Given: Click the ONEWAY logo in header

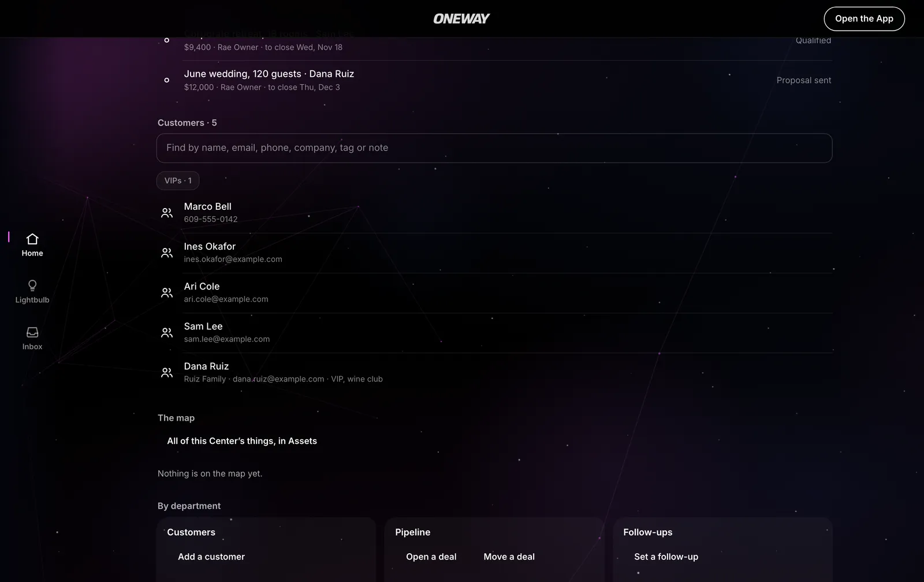Looking at the screenshot, I should (461, 18).
